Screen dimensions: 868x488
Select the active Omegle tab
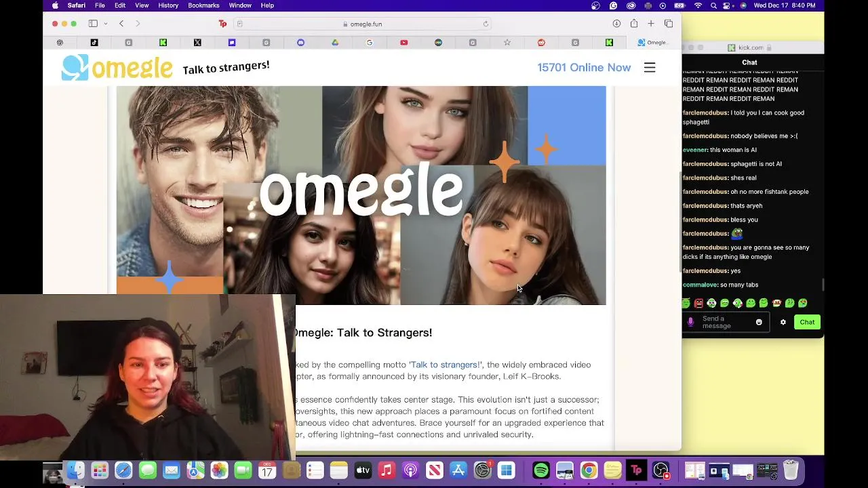(x=652, y=43)
